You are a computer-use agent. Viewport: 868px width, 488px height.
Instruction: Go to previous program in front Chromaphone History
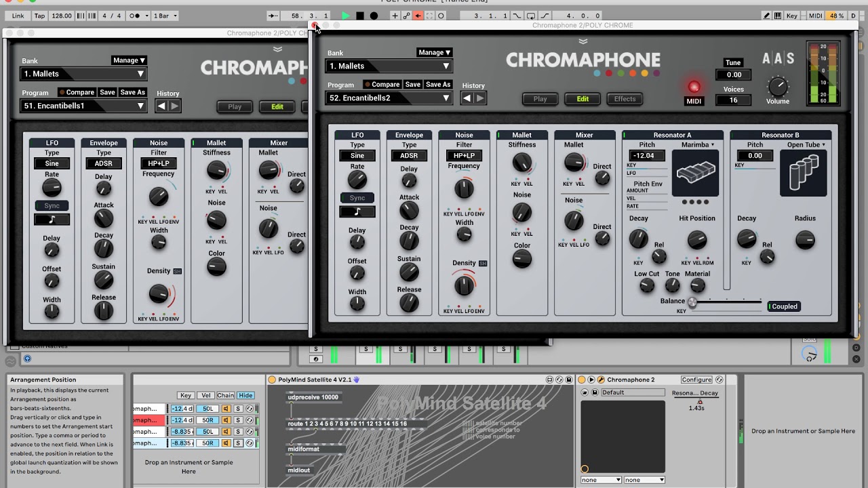click(467, 98)
